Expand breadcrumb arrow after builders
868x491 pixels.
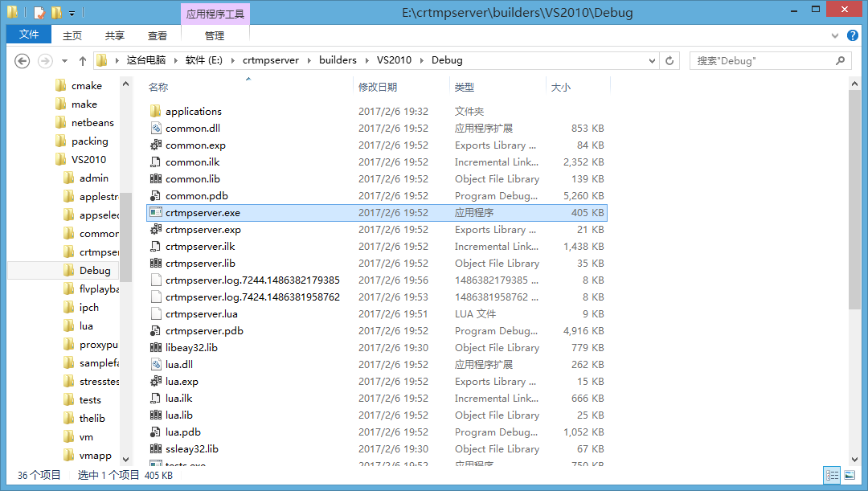[367, 60]
